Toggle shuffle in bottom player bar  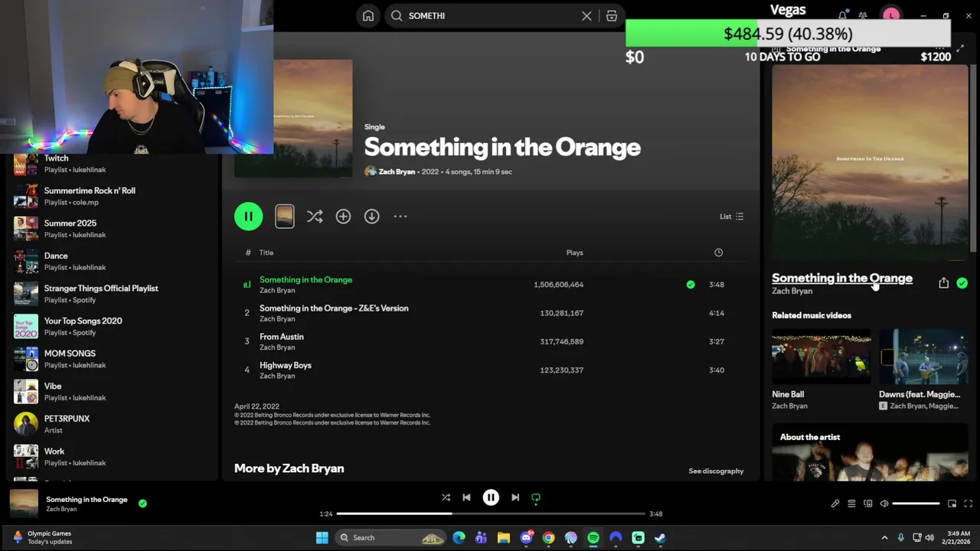pos(446,497)
